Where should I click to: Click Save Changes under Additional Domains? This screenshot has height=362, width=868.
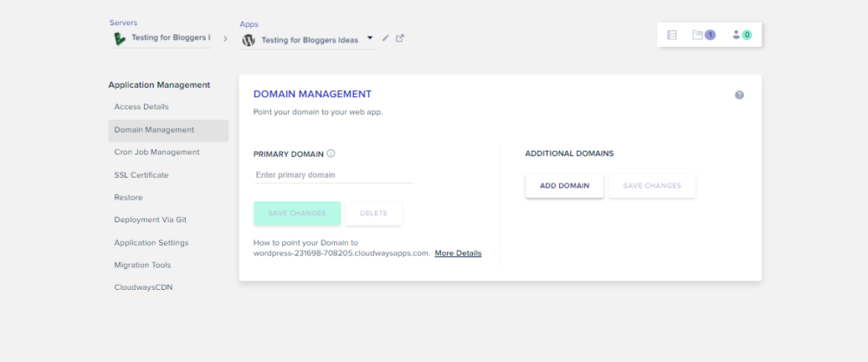(652, 186)
